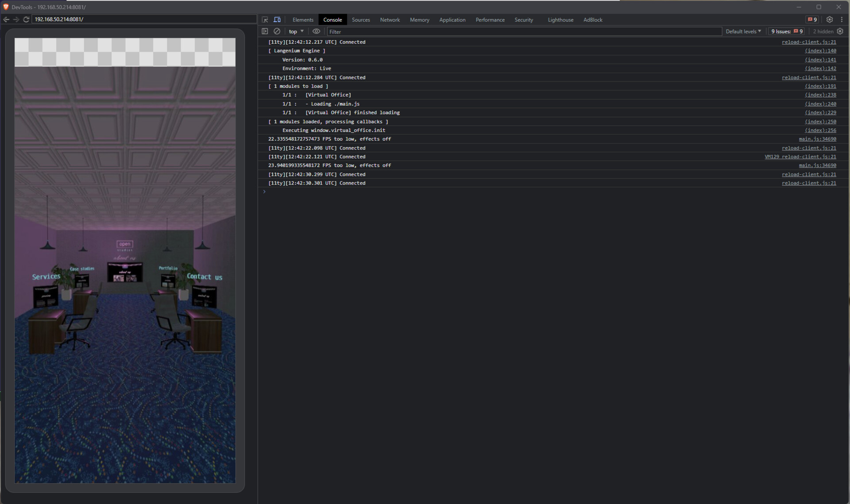The width and height of the screenshot is (850, 504).
Task: Reload the page using the refresh icon
Action: click(x=26, y=19)
